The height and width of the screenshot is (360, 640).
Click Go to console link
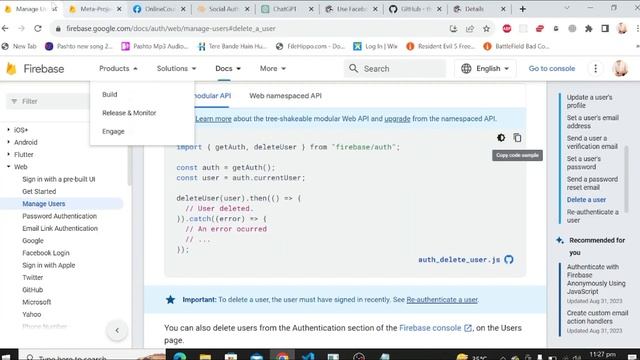click(x=552, y=69)
